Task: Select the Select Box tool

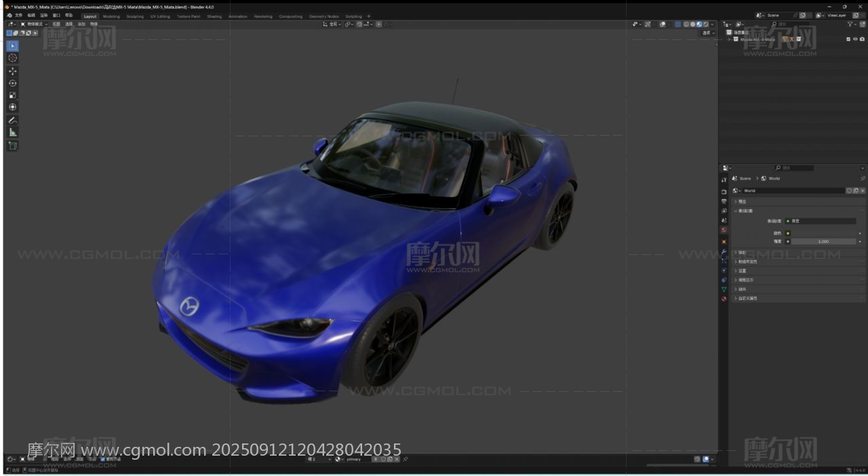Action: tap(13, 46)
